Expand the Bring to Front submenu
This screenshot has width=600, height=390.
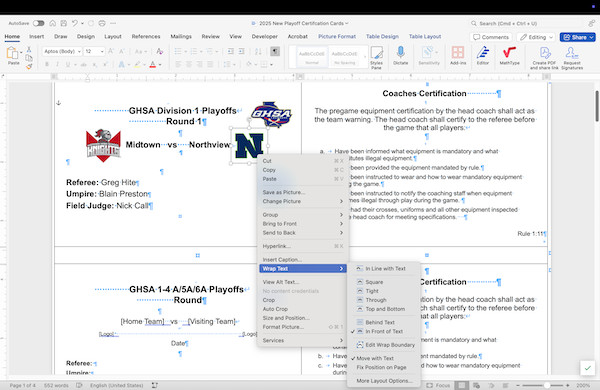coord(302,224)
